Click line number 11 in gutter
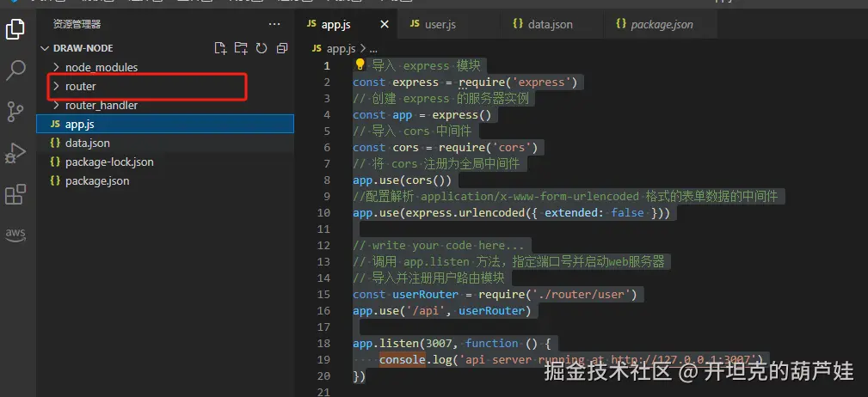The image size is (868, 397). 323,229
